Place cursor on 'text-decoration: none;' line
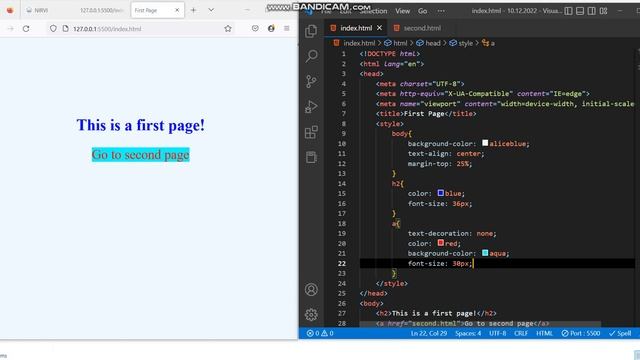Viewport: 640px width, 360px height. pos(452,233)
